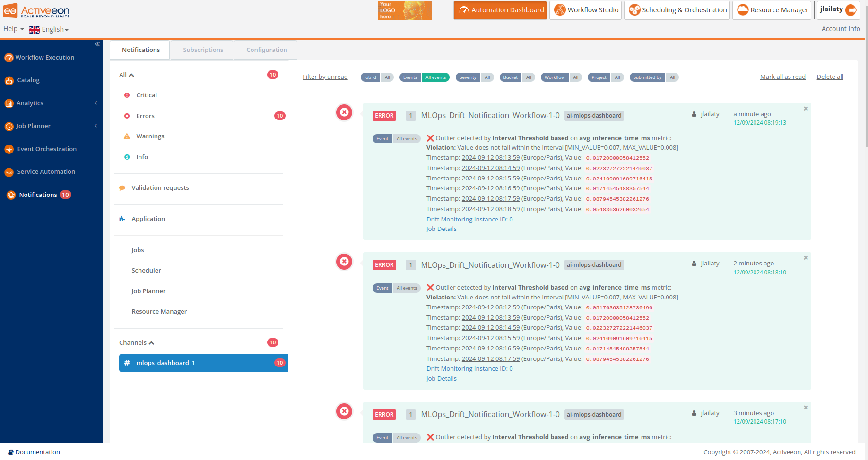Select the mlops_dashboard_1 channel
Viewport: 868px width, 460px height.
203,363
